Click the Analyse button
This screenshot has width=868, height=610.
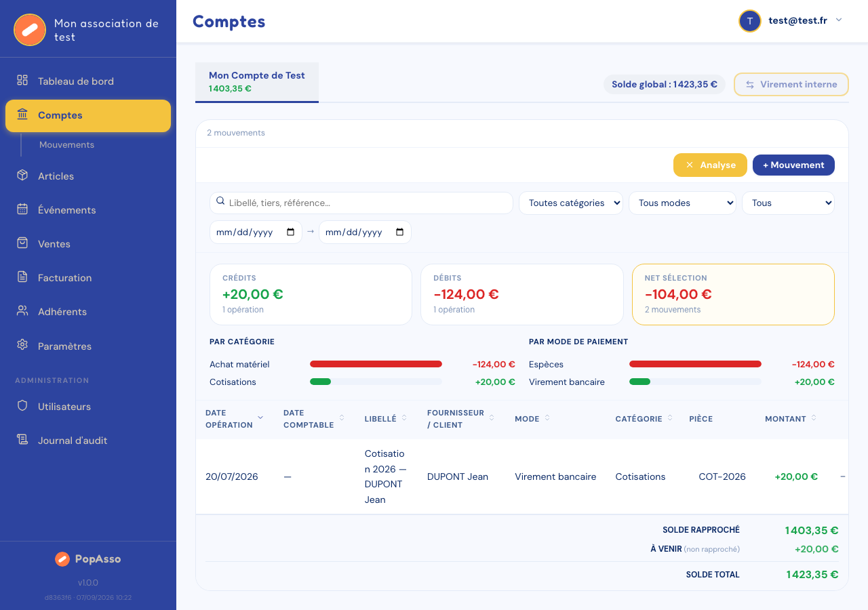(710, 165)
